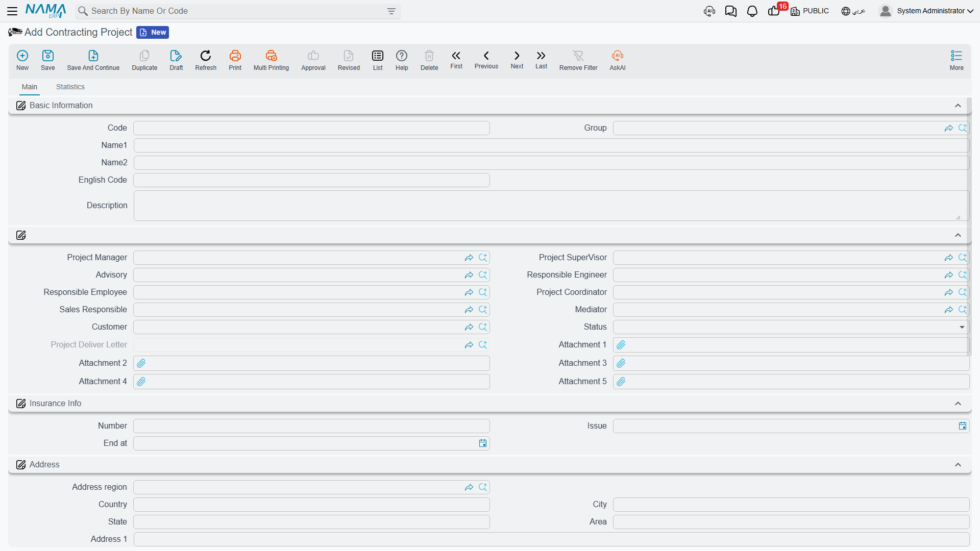Click the insurance Number field
This screenshot has height=551, width=980.
311,426
